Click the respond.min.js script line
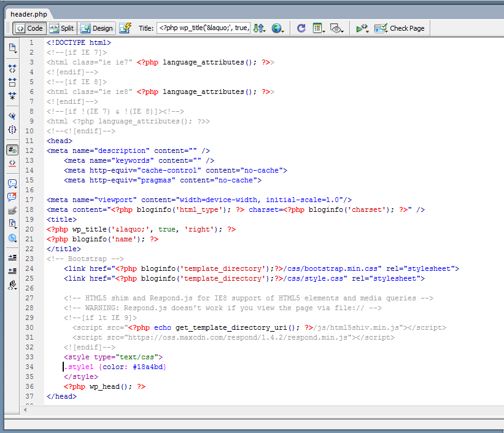This screenshot has width=504, height=433. coord(233,337)
